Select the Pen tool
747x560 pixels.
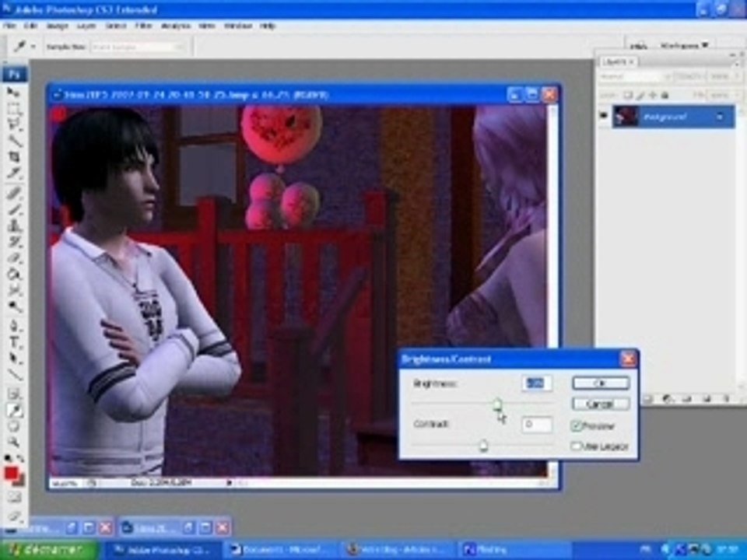14,326
